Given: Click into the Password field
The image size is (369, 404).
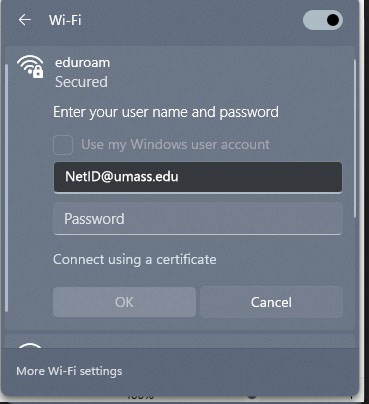Looking at the screenshot, I should coord(198,219).
